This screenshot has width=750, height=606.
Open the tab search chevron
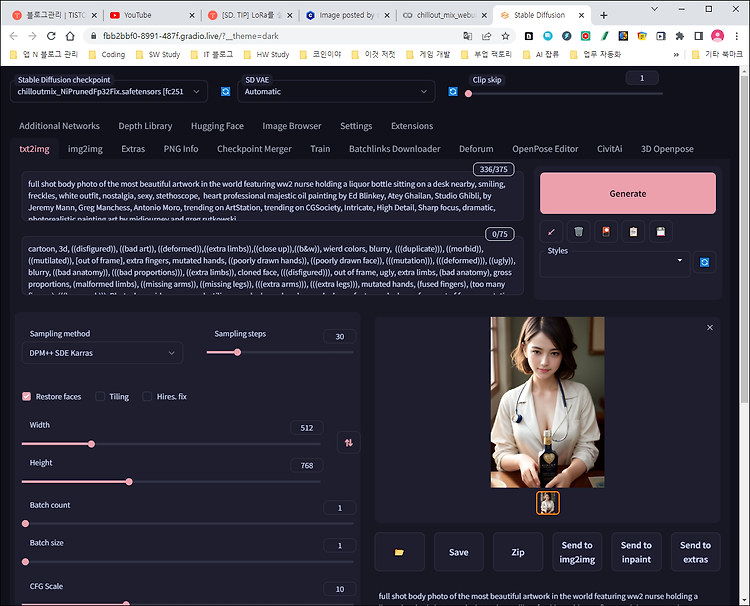[654, 9]
